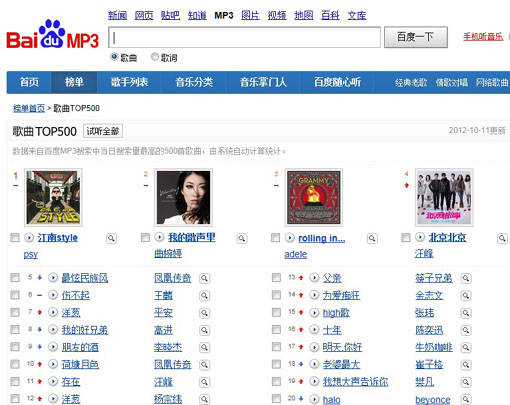Check the box for 最炫民族风
Screen dimensions: 510x405
[15, 277]
